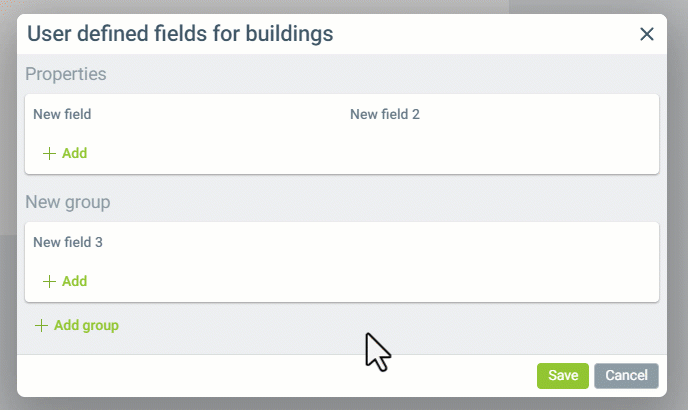Create another group with Add group

[86, 325]
